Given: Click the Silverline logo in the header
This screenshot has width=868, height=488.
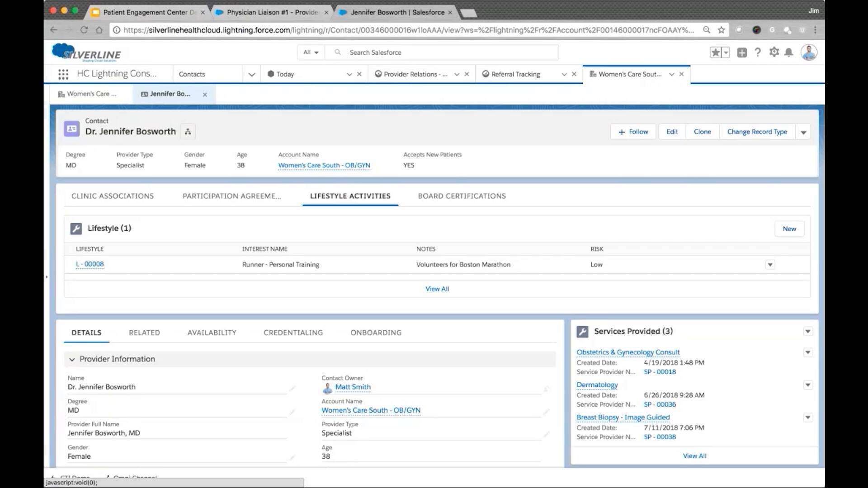Looking at the screenshot, I should click(86, 52).
